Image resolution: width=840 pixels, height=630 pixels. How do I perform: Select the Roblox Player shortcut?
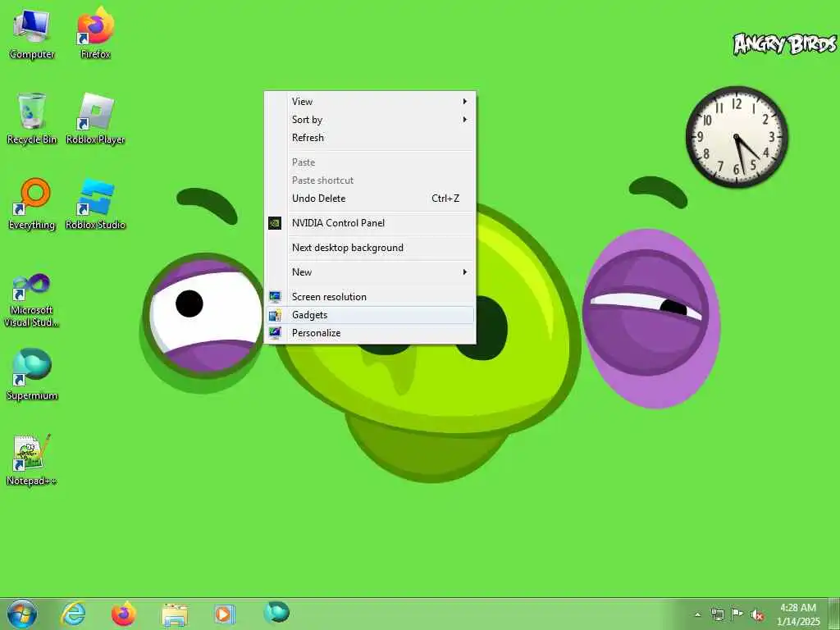pyautogui.click(x=95, y=119)
